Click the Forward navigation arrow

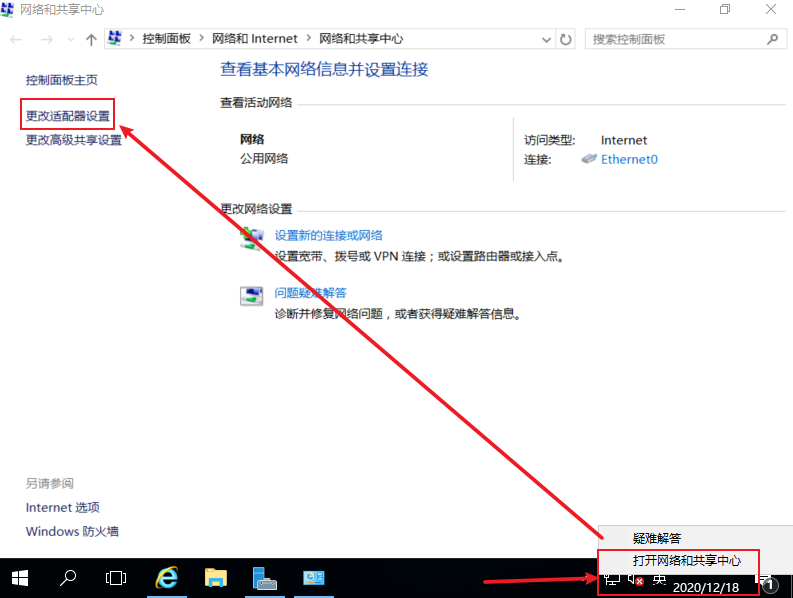tap(47, 39)
